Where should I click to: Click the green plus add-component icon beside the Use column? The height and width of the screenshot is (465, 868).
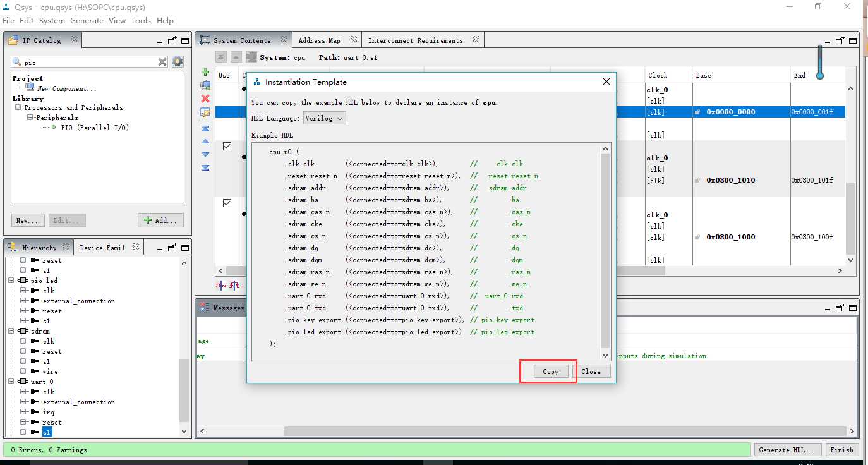(x=205, y=73)
